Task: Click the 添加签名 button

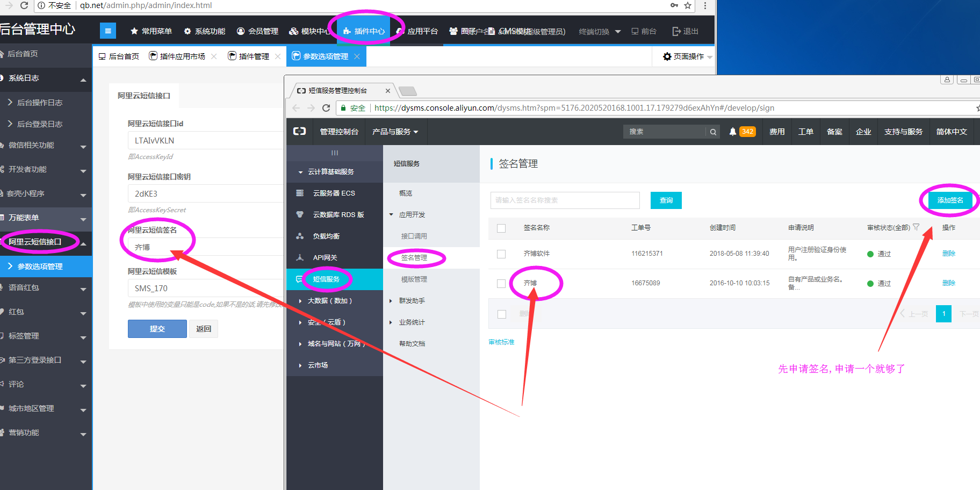Action: click(949, 200)
